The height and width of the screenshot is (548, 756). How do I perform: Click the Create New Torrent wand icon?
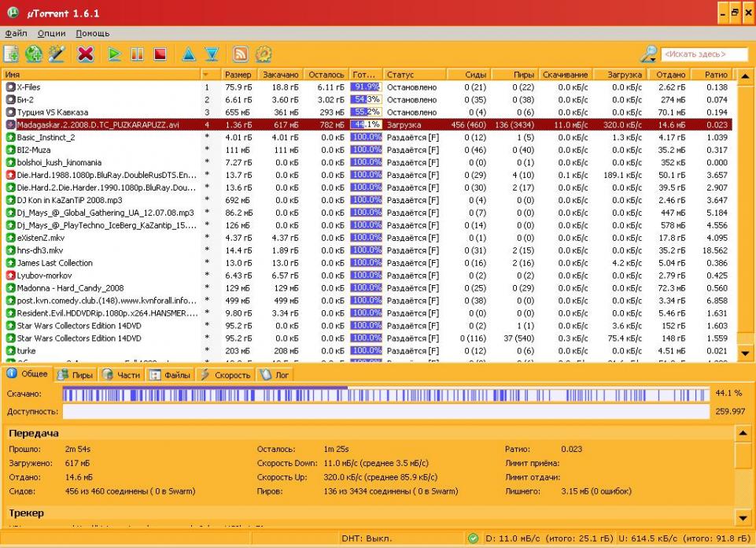tap(57, 54)
